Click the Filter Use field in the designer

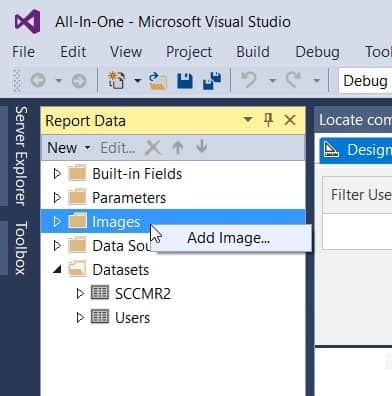point(357,195)
